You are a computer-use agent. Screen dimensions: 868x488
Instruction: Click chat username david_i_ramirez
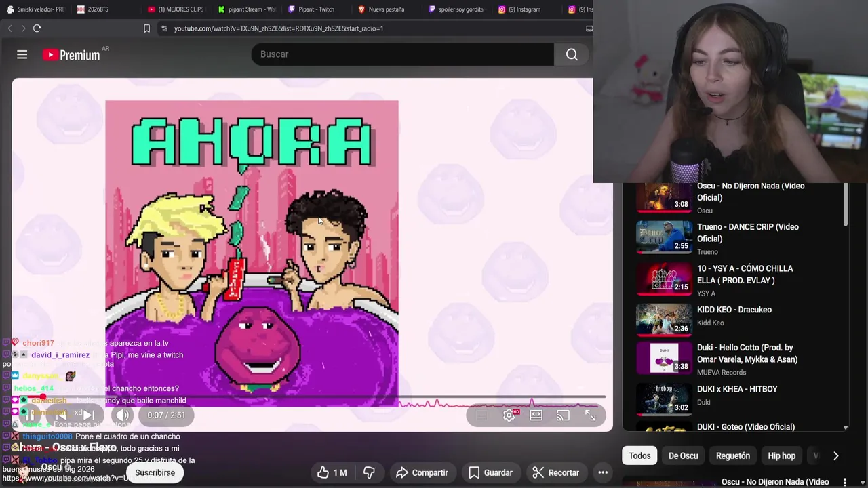click(60, 354)
